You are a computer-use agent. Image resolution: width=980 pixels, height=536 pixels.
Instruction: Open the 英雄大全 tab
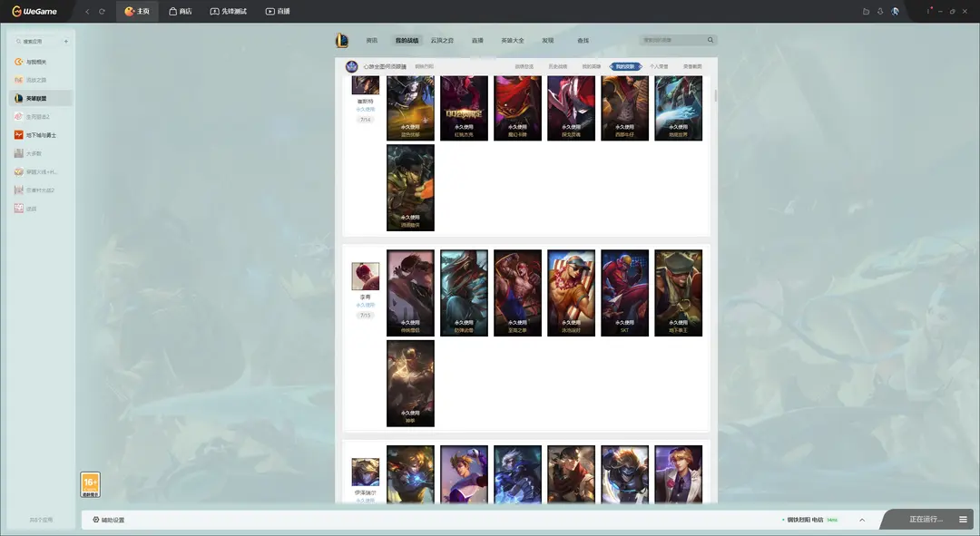pos(513,41)
